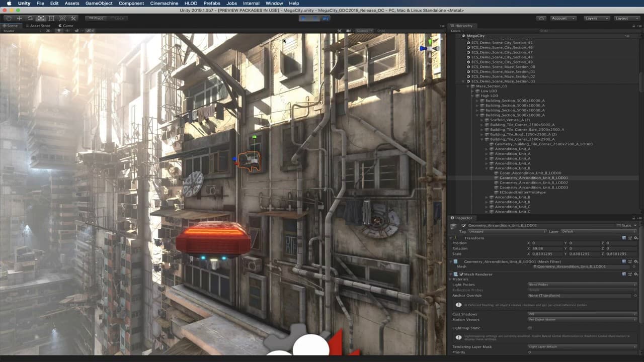Viewport: 644px width, 362px height.
Task: Open Mesh Renderer component gear menu
Action: click(636, 274)
